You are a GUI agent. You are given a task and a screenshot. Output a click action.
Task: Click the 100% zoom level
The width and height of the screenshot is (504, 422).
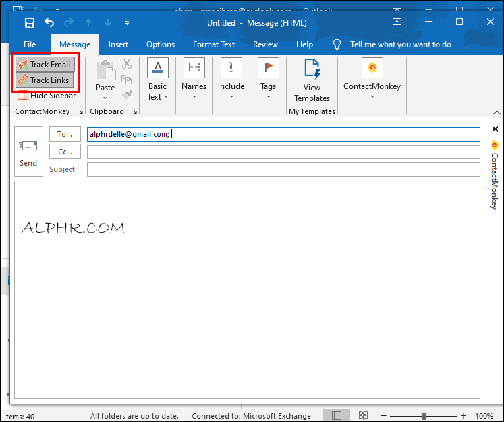point(484,416)
